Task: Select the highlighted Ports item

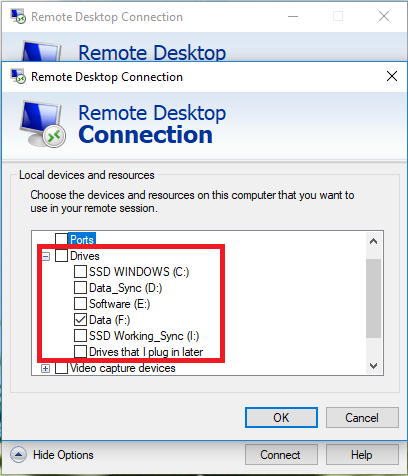Action: click(x=82, y=239)
